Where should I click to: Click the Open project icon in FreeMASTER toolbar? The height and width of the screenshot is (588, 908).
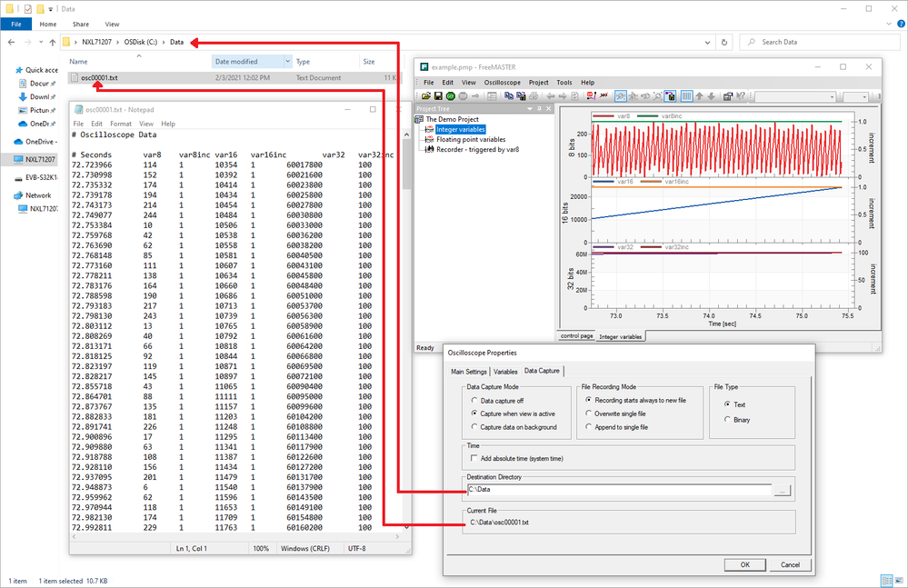tap(426, 96)
